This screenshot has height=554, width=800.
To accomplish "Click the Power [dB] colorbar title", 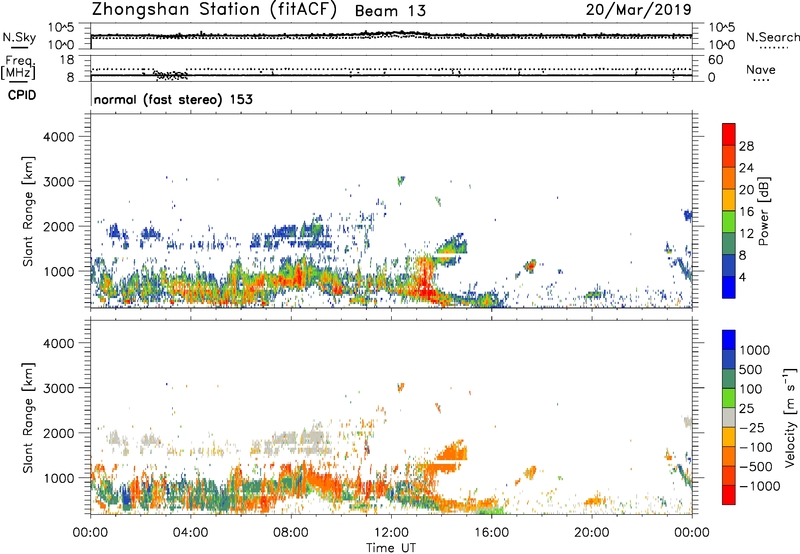I will tap(764, 211).
